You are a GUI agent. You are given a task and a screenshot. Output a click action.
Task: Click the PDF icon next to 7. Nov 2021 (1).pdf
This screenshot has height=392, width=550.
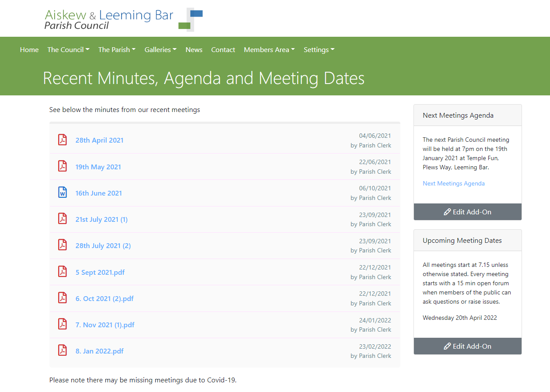(63, 324)
